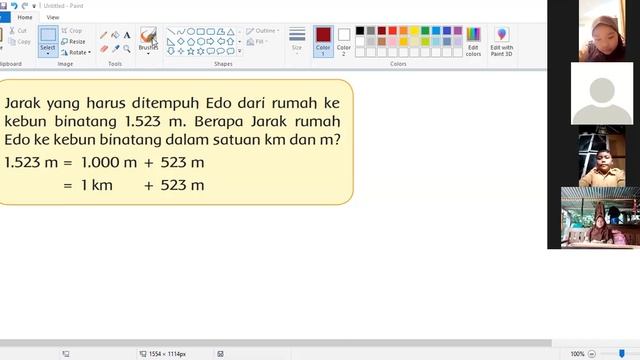Click the Resize button
This screenshot has width=640, height=360.
[x=73, y=42]
